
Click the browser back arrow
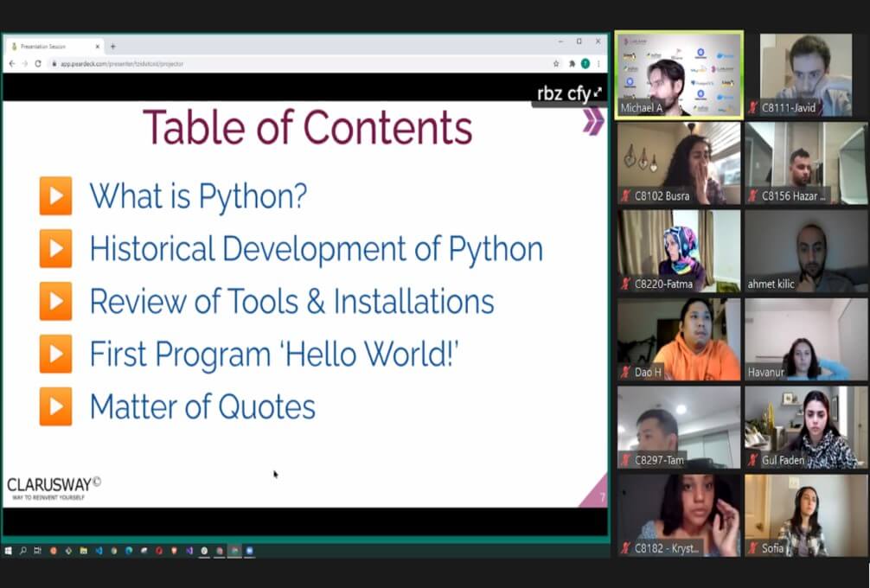(x=12, y=63)
